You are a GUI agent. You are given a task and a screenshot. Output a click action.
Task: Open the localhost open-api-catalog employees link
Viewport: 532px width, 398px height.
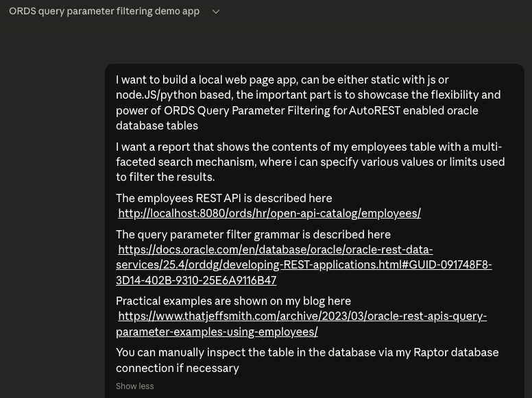click(269, 213)
